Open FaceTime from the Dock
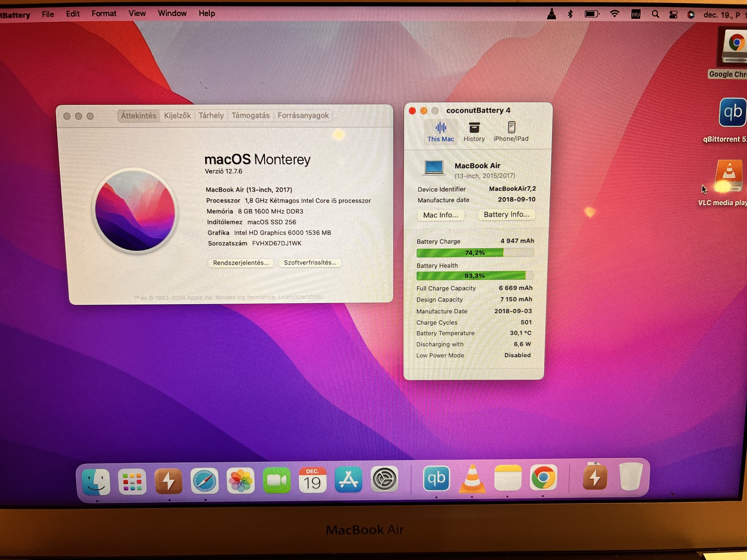This screenshot has height=560, width=747. tap(277, 481)
